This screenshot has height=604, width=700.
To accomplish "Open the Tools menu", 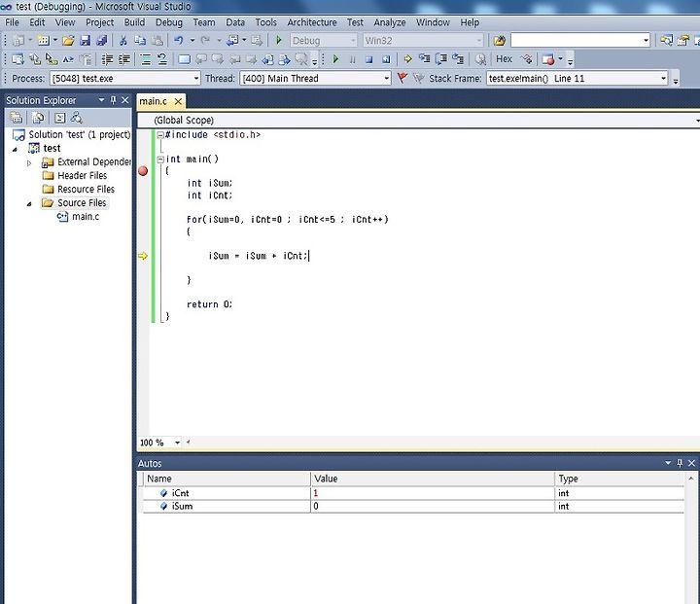I will pyautogui.click(x=266, y=22).
